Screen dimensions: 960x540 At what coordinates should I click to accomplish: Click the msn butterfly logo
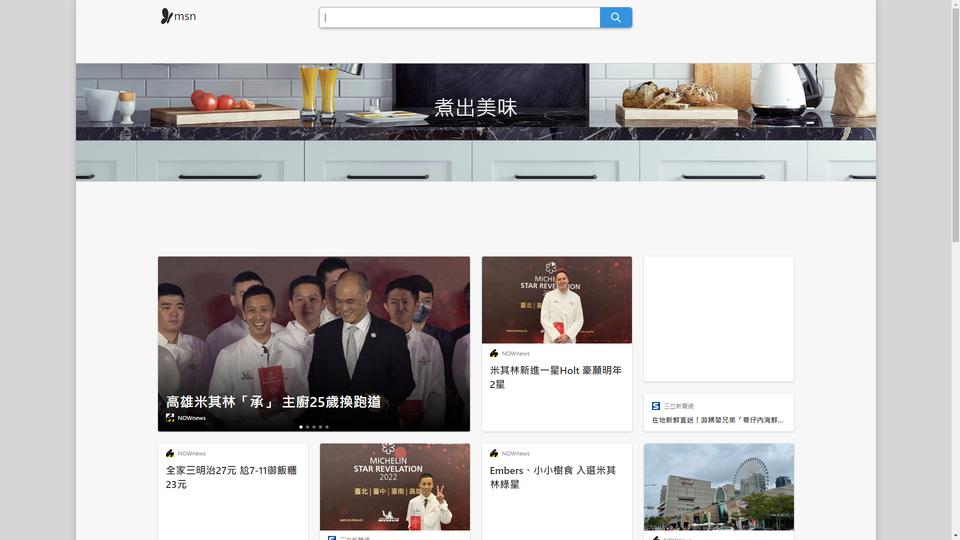tap(178, 17)
